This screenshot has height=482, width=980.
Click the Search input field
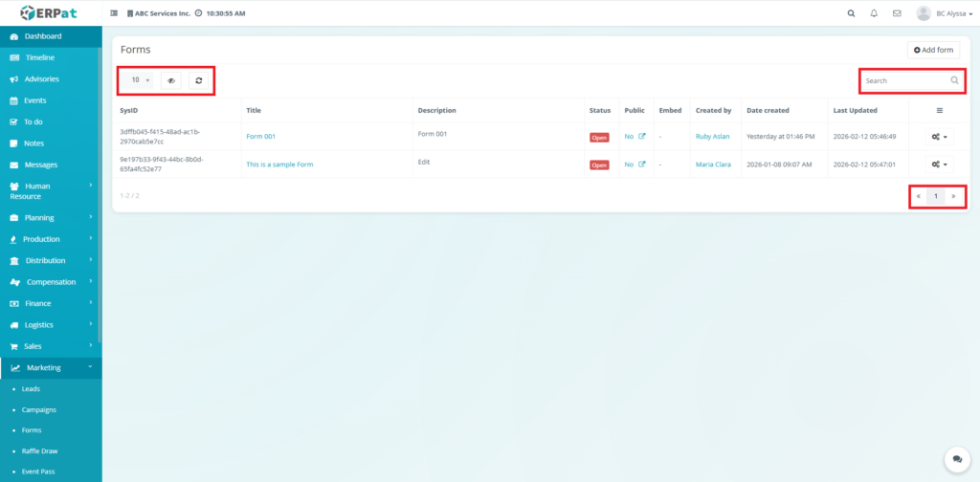[x=904, y=81]
